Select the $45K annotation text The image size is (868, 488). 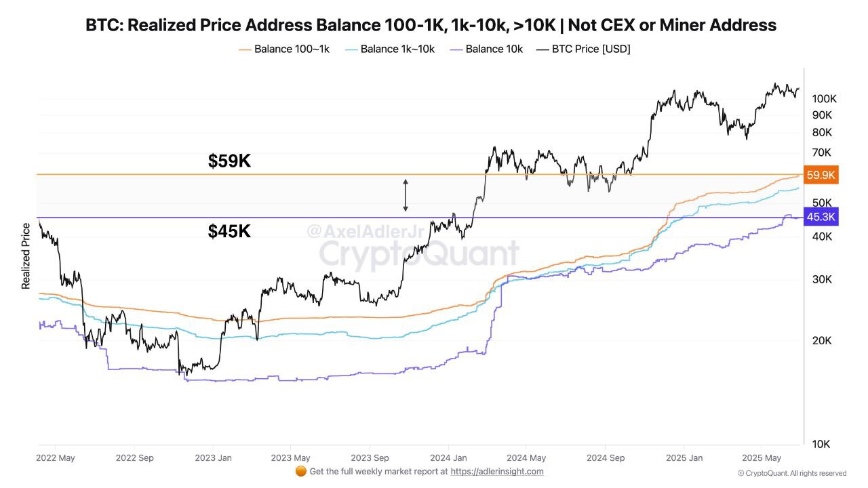coord(229,231)
